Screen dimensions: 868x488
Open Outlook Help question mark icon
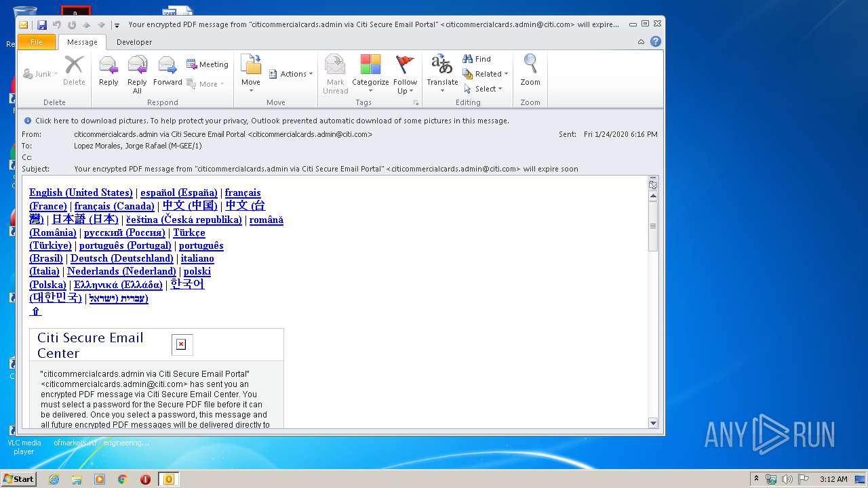point(655,41)
